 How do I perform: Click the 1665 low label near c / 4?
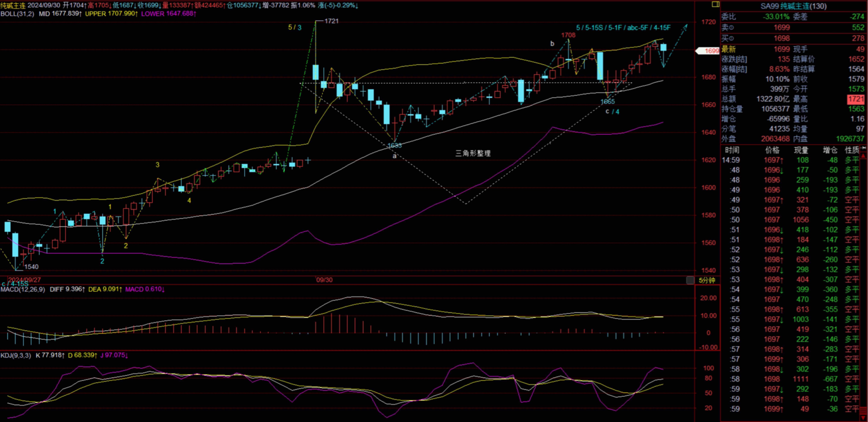click(608, 101)
